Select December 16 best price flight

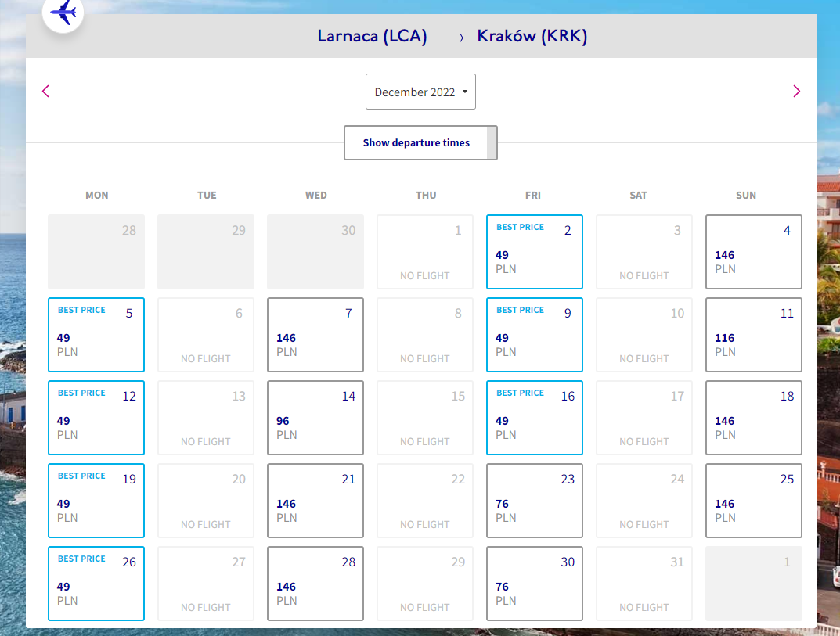pyautogui.click(x=534, y=418)
